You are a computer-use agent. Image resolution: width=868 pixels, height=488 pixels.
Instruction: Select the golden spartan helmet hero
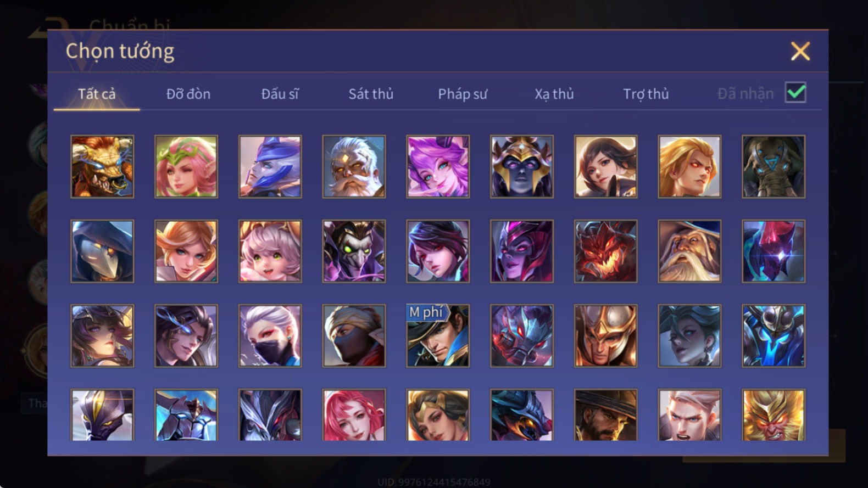[605, 336]
